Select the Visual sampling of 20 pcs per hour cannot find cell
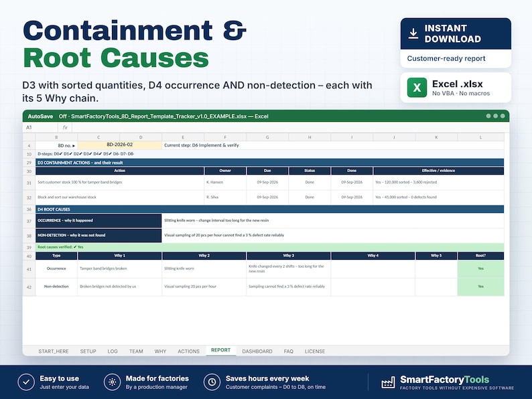Viewport: 532px width, 399px height. coord(333,235)
